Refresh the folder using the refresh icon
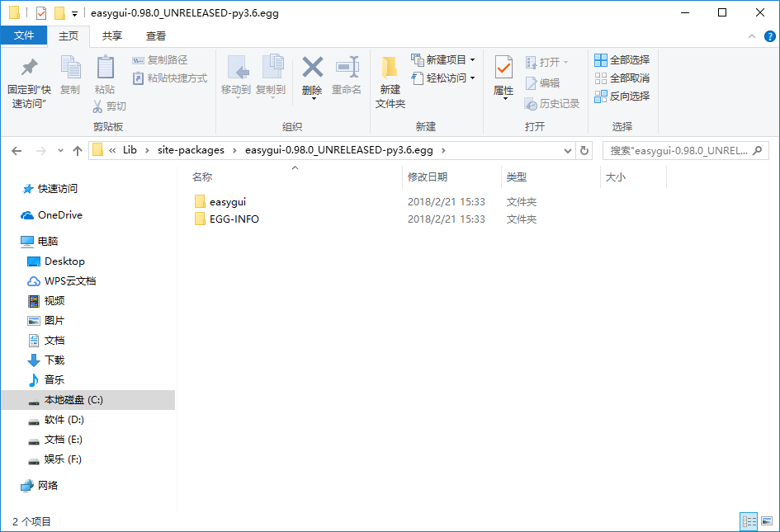 click(x=584, y=151)
